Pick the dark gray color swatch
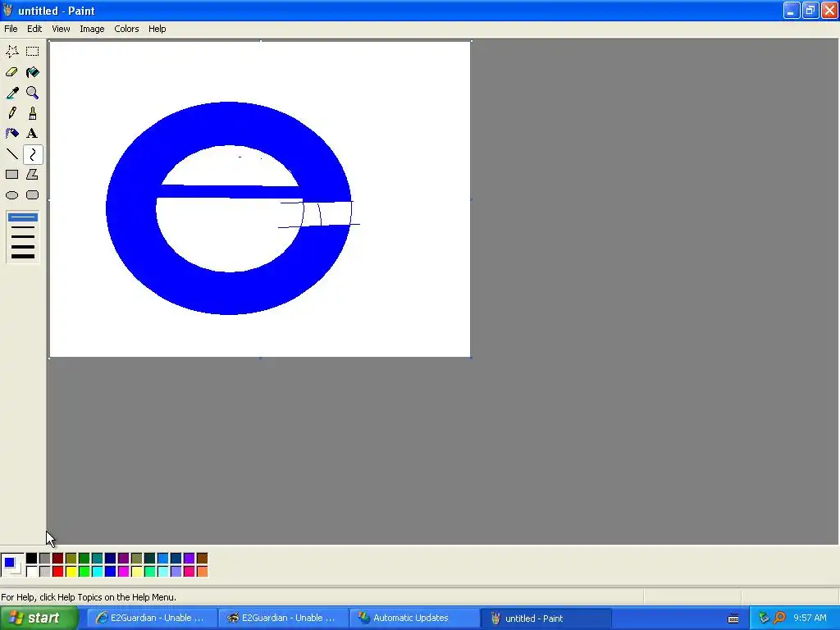Image resolution: width=840 pixels, height=630 pixels. click(44, 559)
